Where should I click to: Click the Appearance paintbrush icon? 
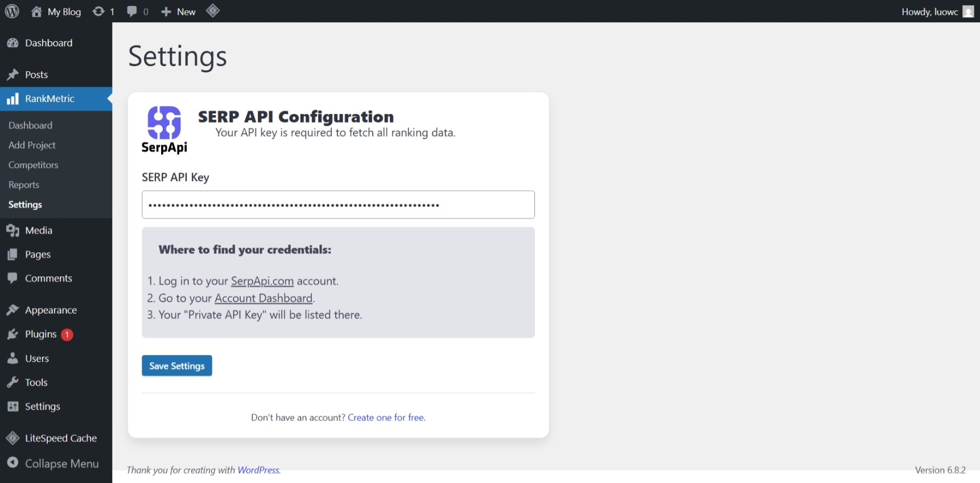pyautogui.click(x=13, y=310)
